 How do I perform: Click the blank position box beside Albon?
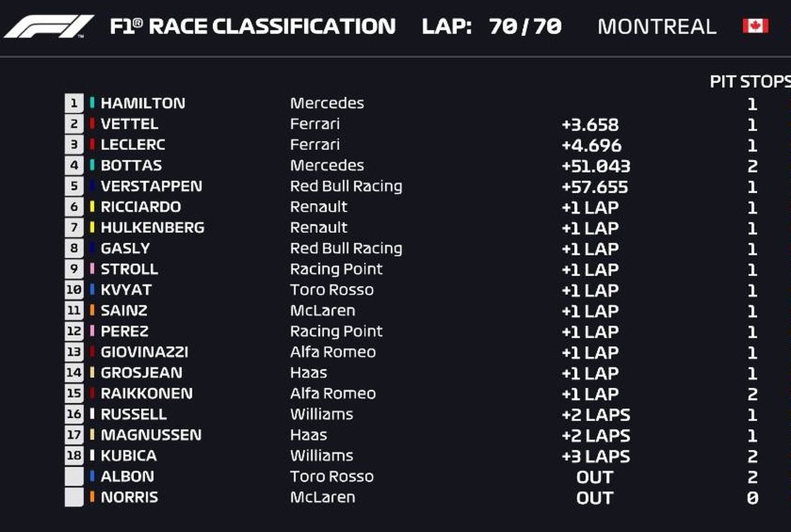coord(74,476)
